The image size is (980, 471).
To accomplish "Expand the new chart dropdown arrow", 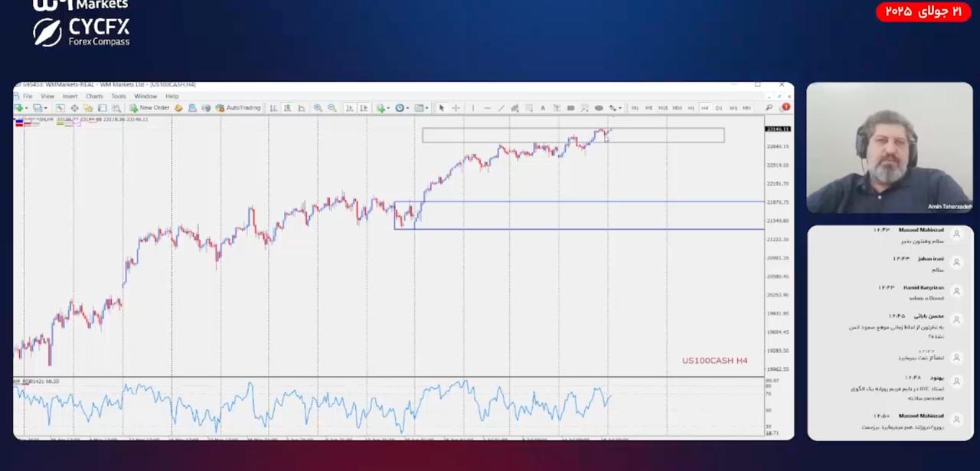I will 27,108.
